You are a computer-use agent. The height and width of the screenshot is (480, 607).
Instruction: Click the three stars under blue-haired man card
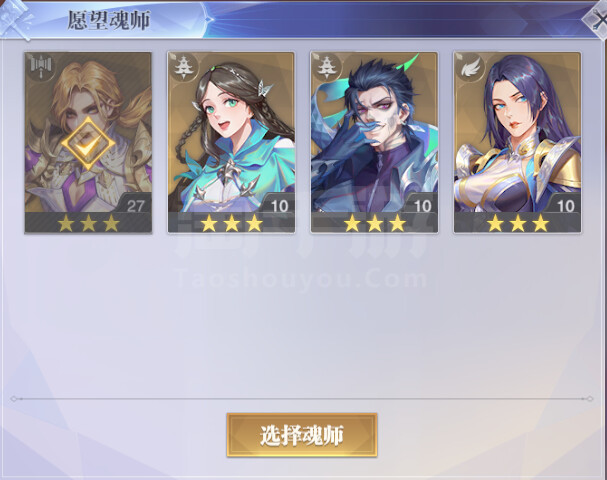click(x=374, y=223)
